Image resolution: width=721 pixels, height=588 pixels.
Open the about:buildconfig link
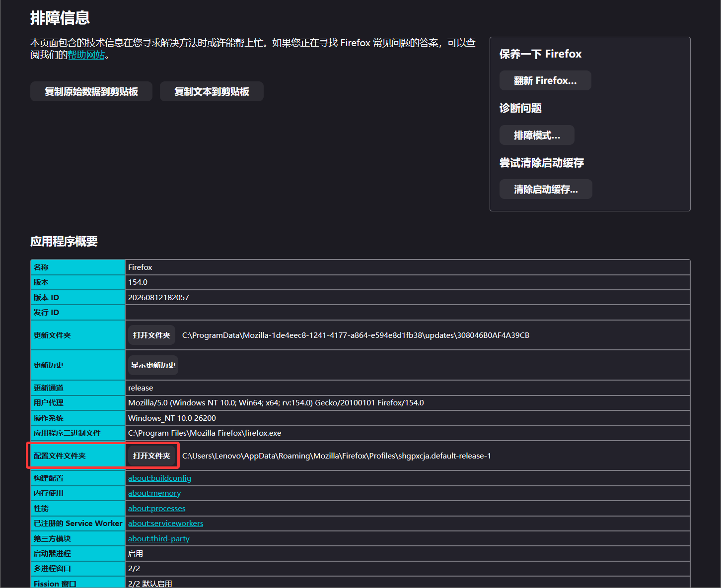tap(159, 478)
